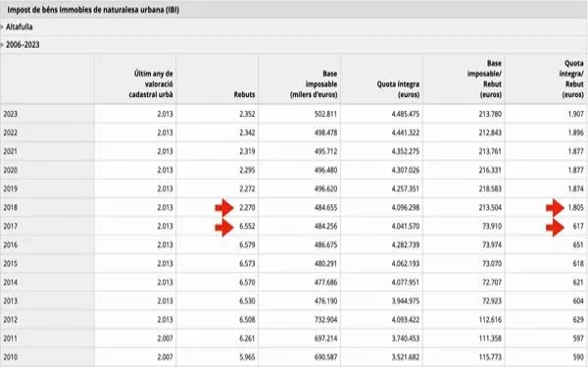Select the 2018 year row label
This screenshot has width=588, height=368.
[x=11, y=208]
